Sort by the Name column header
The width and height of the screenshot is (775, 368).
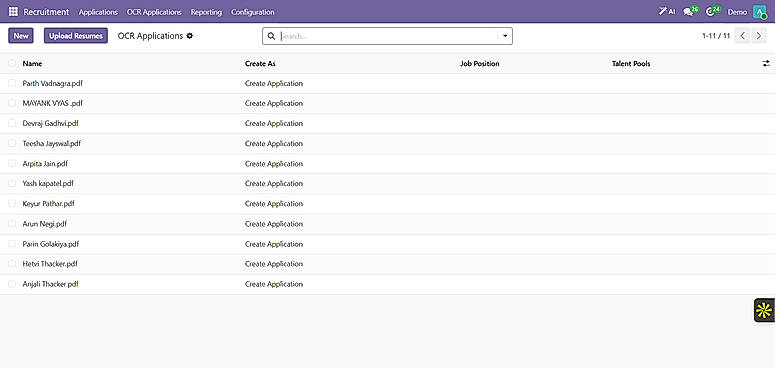coord(32,64)
